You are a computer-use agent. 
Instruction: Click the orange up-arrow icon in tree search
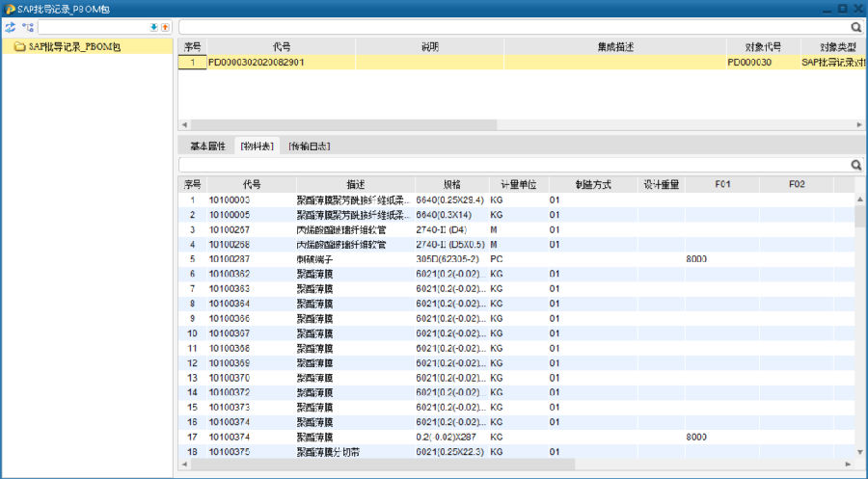coord(165,28)
